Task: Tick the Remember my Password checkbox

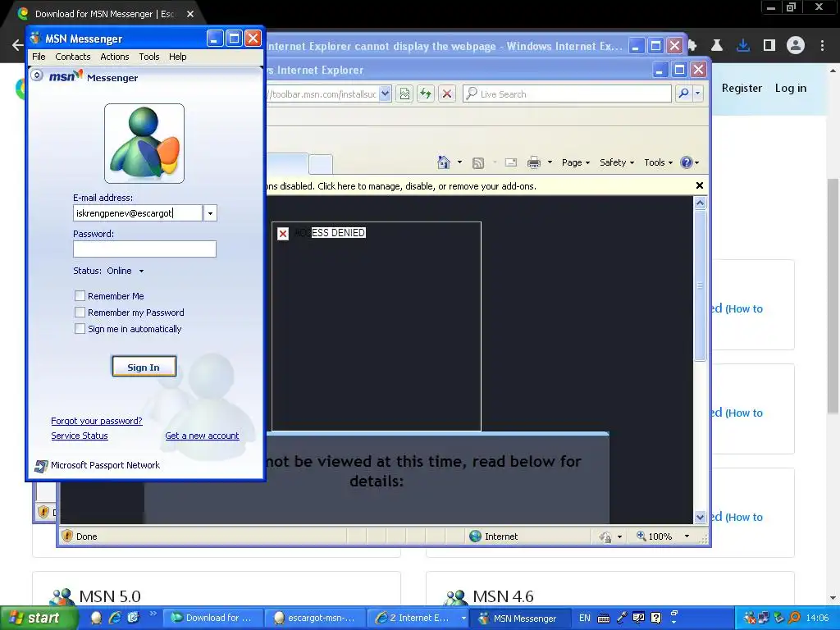Action: (x=80, y=313)
